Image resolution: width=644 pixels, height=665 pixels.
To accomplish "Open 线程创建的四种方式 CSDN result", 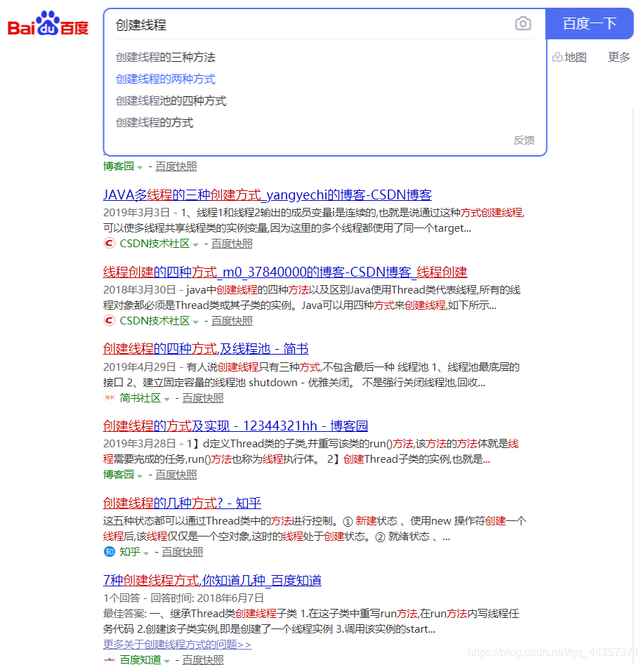I will (285, 272).
